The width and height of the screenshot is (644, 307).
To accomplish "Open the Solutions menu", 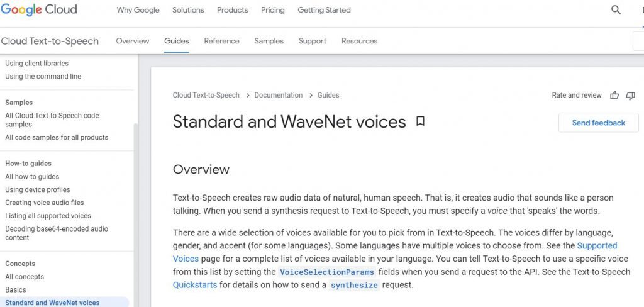I will click(188, 10).
